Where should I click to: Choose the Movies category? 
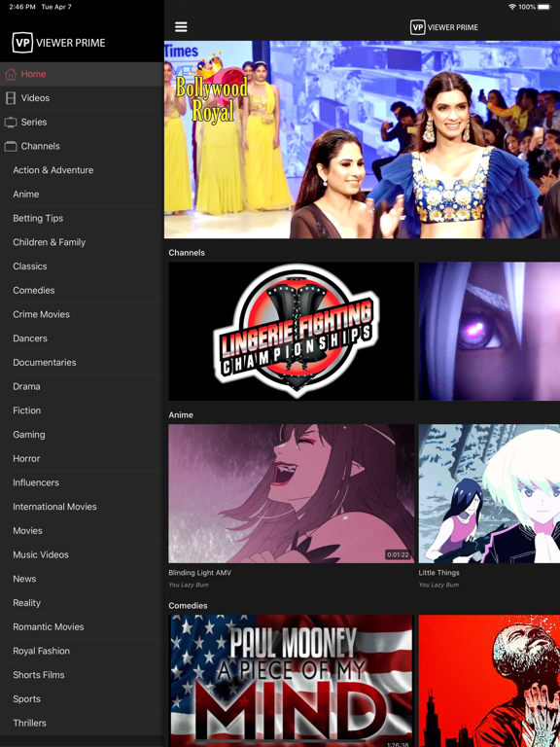[x=82, y=531]
